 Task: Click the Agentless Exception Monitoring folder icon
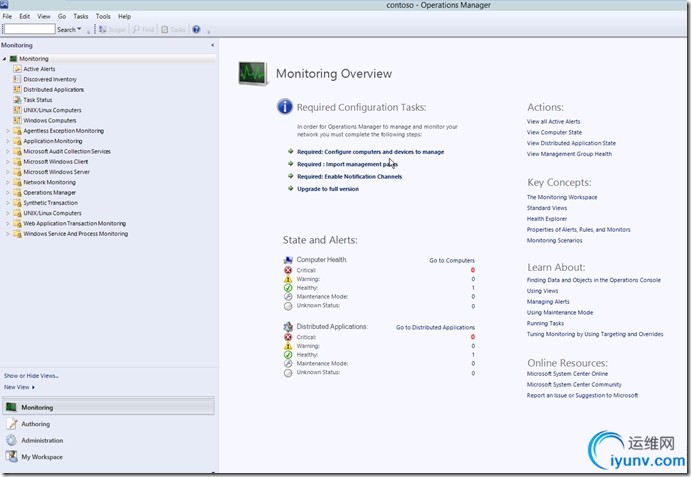coord(17,130)
